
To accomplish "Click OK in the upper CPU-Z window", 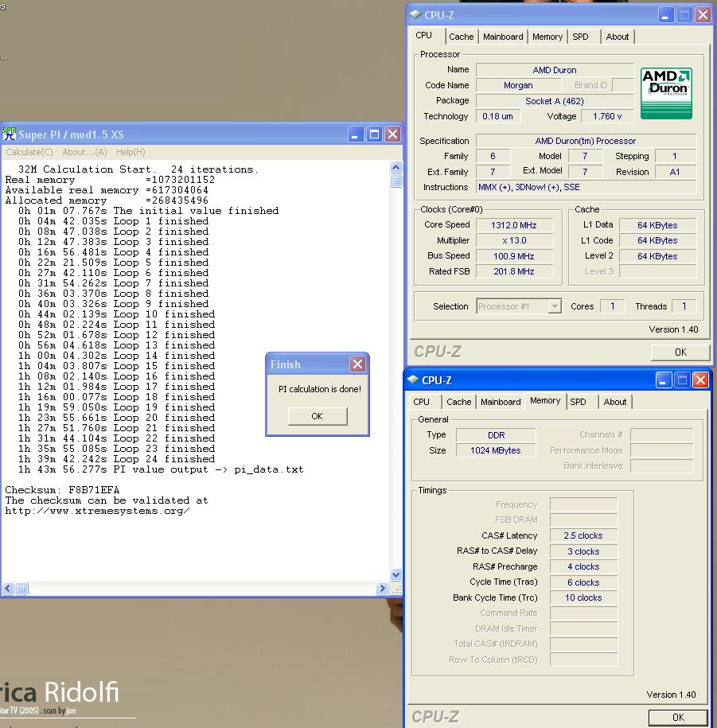I will [x=680, y=352].
